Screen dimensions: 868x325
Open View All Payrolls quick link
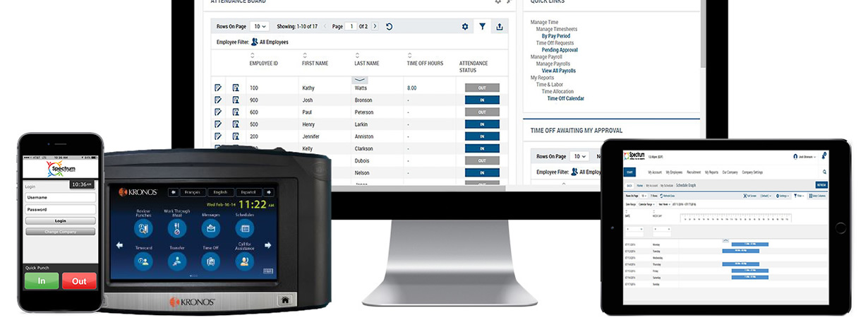point(559,71)
